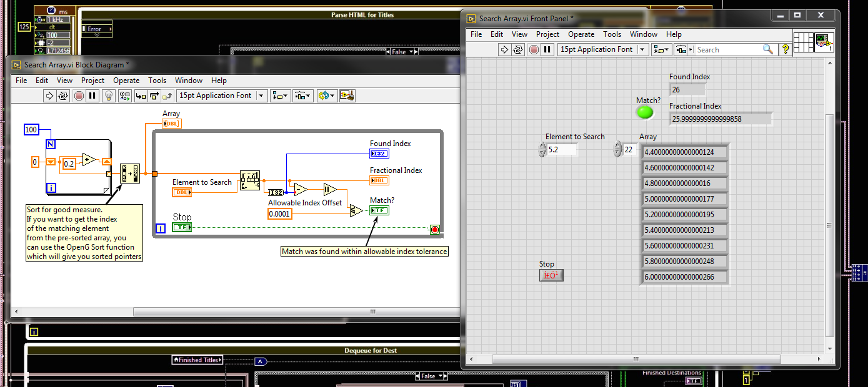Viewport: 868px width, 387px height.
Task: Open Block Diagram font dropdown
Action: pyautogui.click(x=222, y=96)
